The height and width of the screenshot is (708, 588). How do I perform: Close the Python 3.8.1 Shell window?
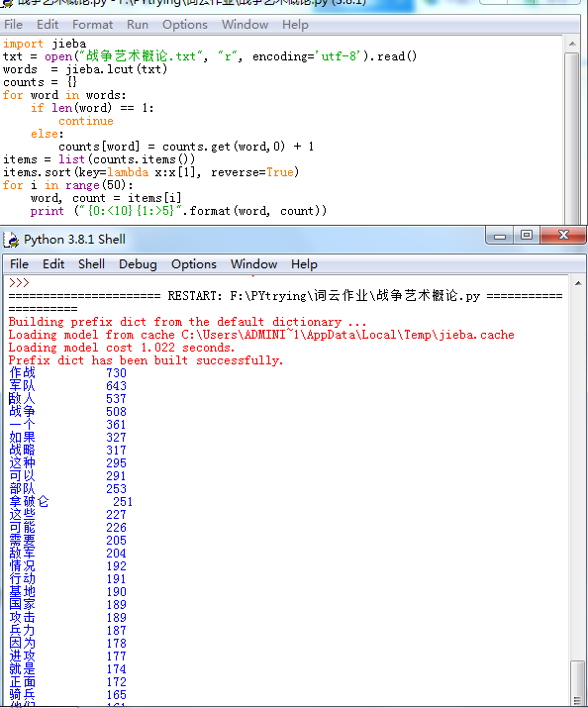563,236
